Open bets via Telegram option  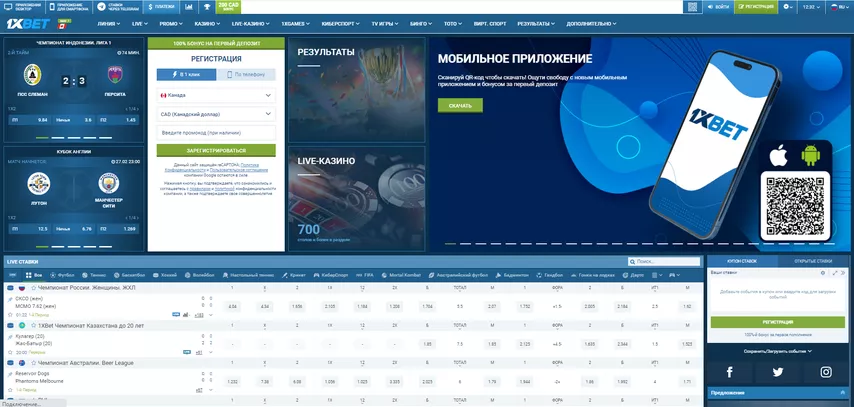click(x=118, y=7)
